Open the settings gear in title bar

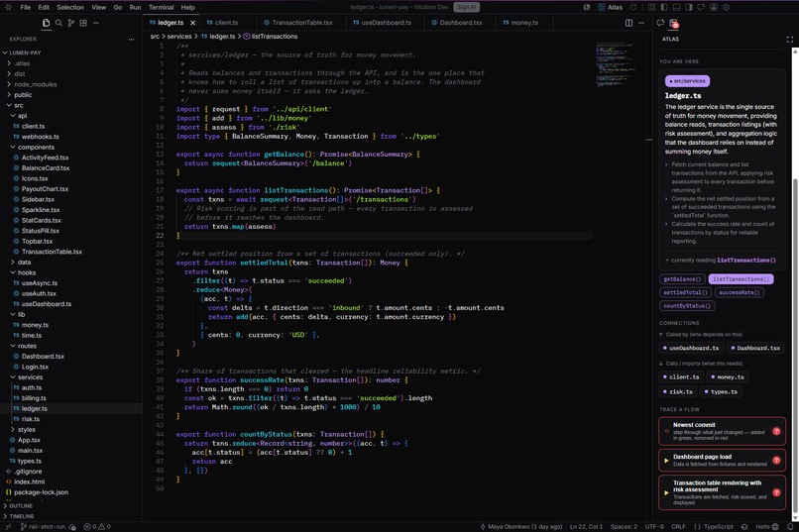tap(726, 7)
